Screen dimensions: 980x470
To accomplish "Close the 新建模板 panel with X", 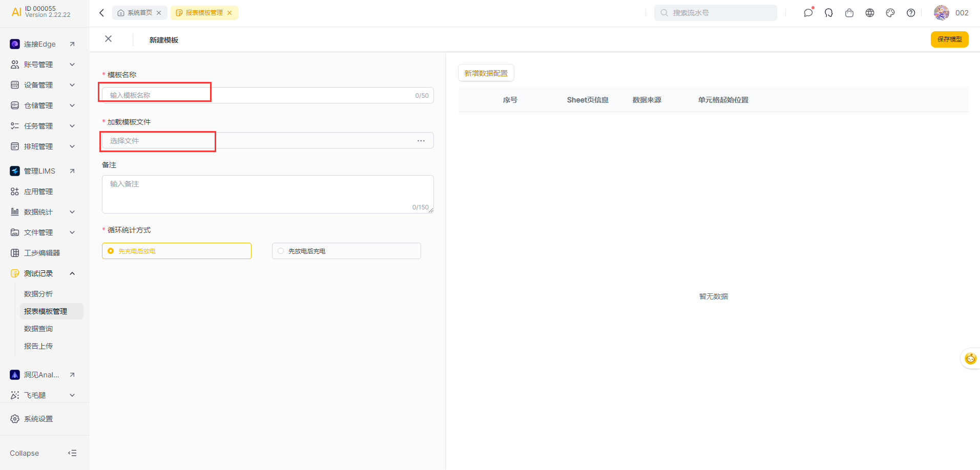I will click(108, 39).
